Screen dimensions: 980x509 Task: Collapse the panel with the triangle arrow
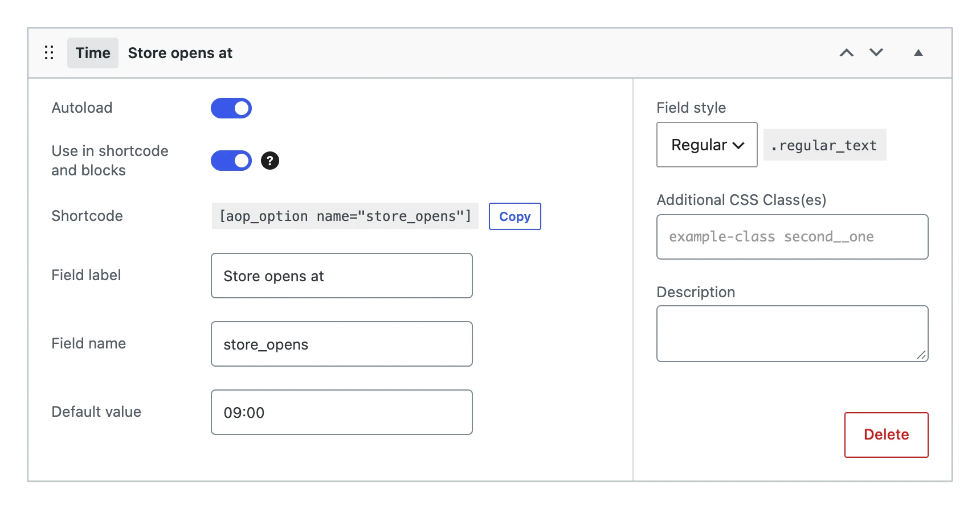[918, 53]
